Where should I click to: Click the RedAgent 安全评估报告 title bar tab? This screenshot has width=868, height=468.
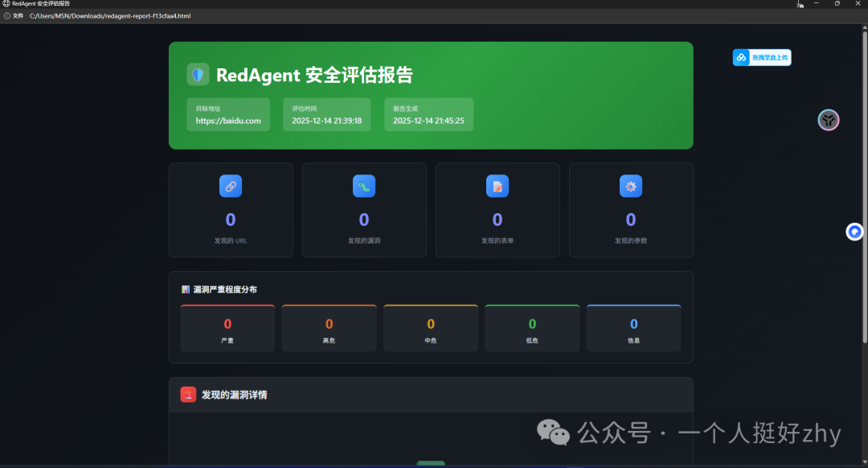point(39,3)
